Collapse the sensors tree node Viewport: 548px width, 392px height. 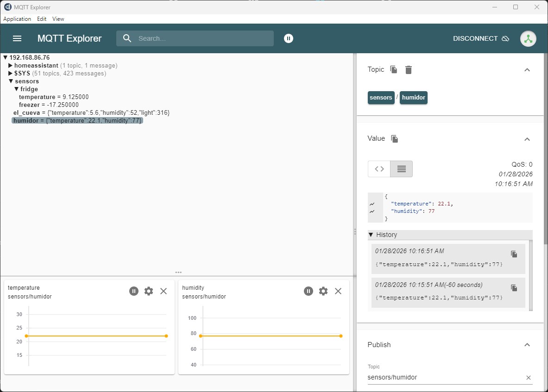pyautogui.click(x=11, y=81)
